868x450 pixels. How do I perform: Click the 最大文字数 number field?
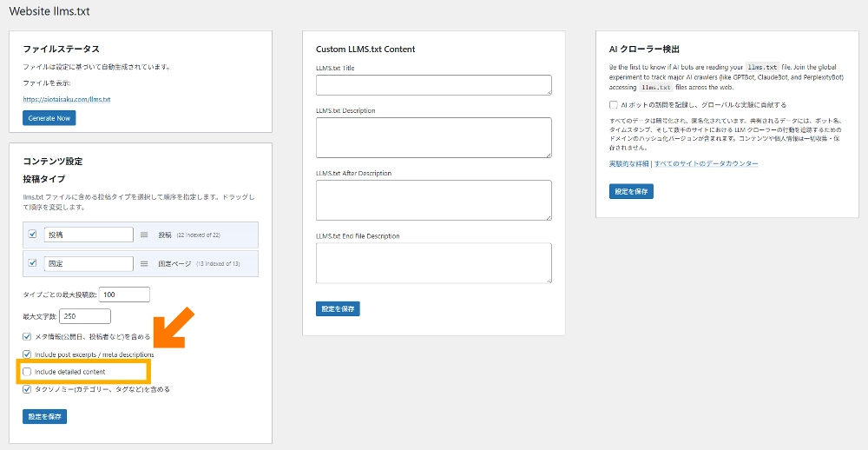pos(85,316)
